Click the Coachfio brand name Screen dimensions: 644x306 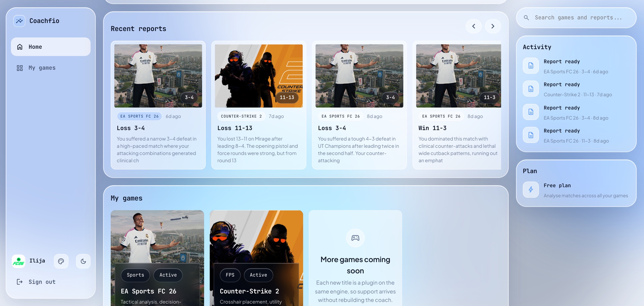click(44, 21)
